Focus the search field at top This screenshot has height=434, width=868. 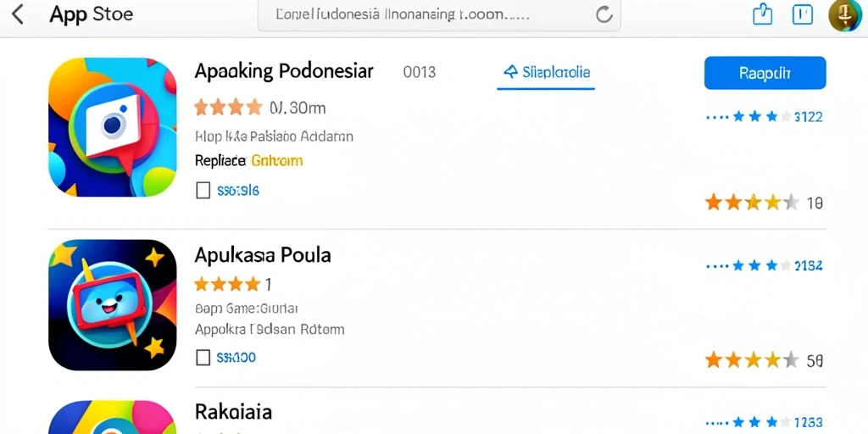(x=439, y=15)
